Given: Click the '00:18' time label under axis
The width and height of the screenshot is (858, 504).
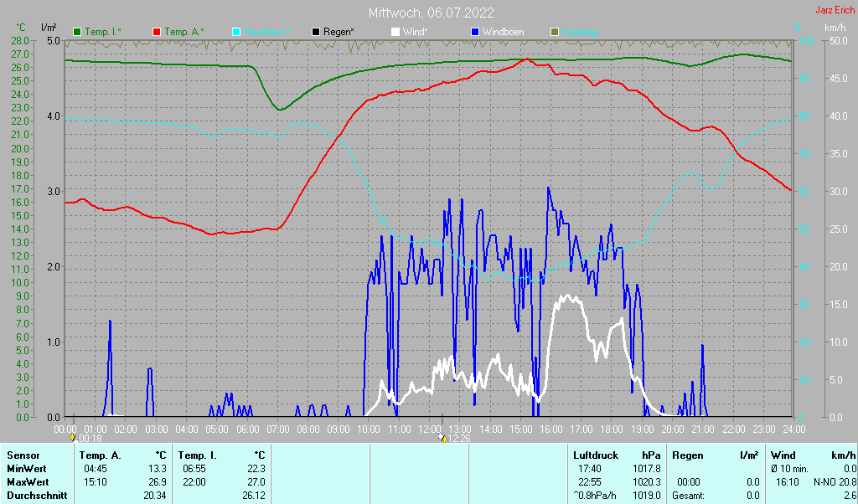Looking at the screenshot, I should tap(90, 439).
